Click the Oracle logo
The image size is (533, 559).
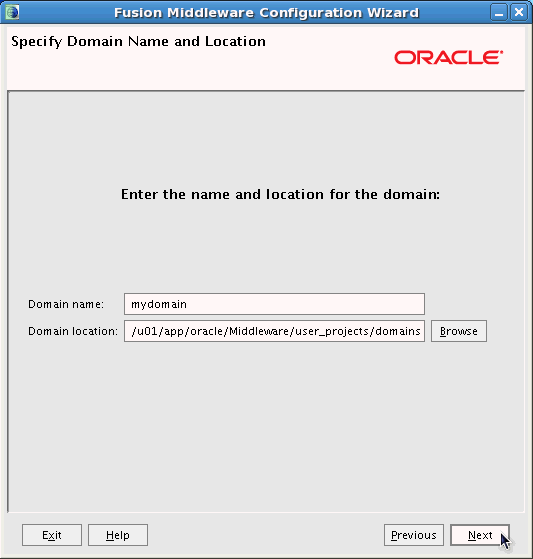pos(449,57)
